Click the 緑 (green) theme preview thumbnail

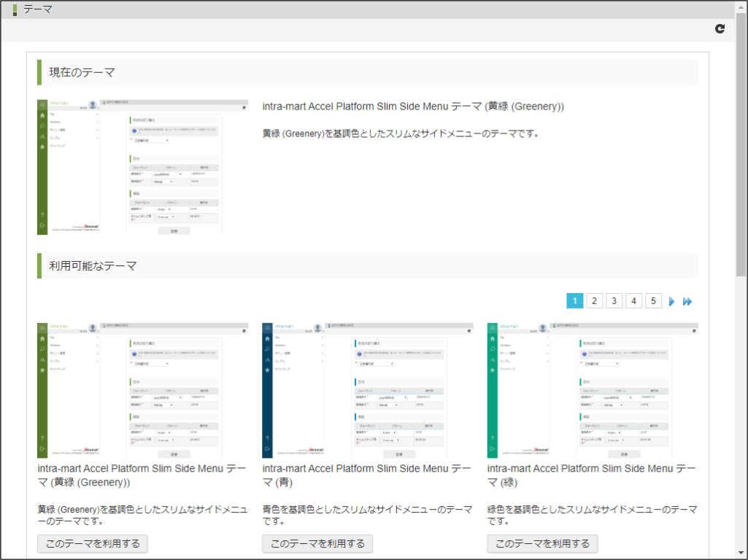coord(593,390)
